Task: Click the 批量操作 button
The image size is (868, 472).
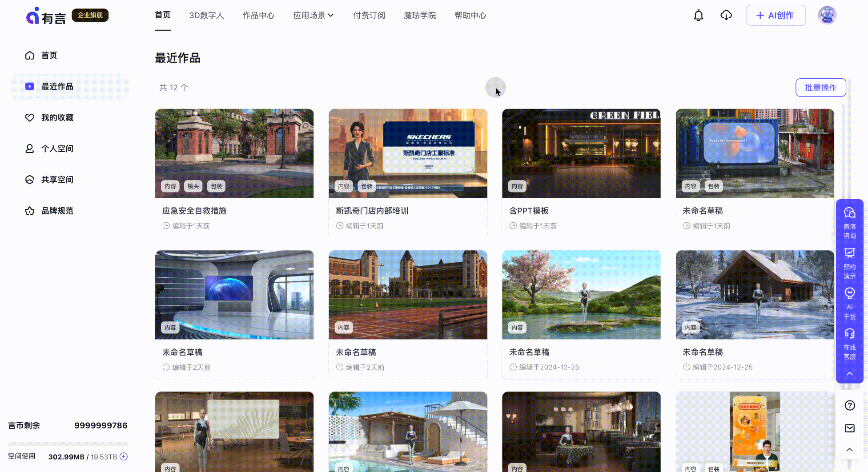Action: [821, 88]
